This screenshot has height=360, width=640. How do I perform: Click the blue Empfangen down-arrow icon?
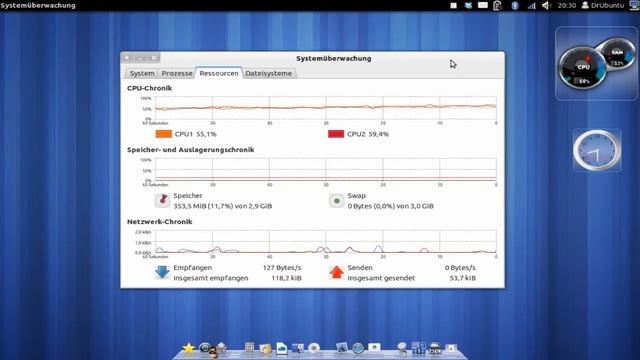point(162,272)
